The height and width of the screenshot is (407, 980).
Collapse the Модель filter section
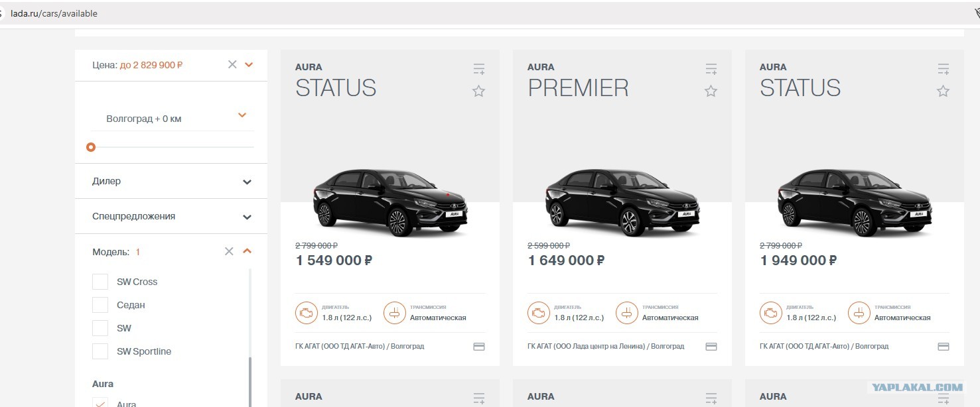coord(247,251)
